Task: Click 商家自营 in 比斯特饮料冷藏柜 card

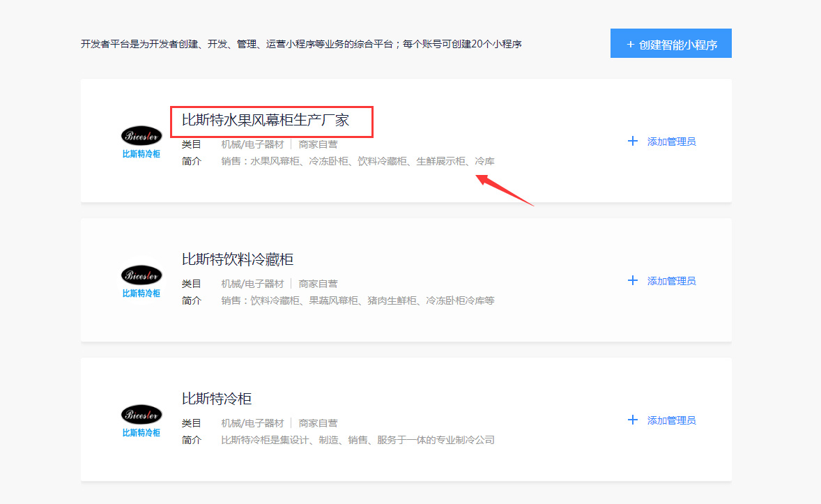Action: coord(318,284)
